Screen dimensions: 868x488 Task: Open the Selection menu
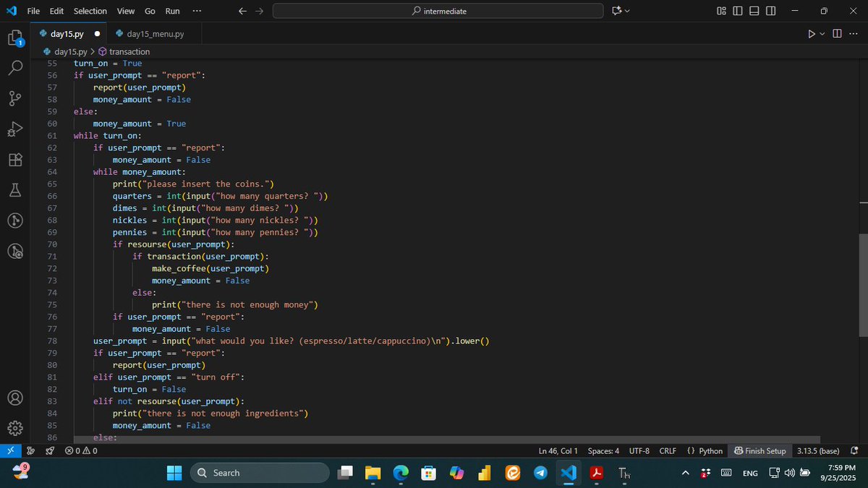pyautogui.click(x=90, y=11)
